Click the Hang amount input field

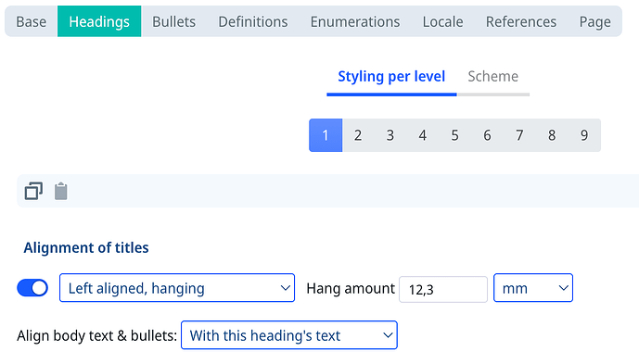pyautogui.click(x=443, y=289)
